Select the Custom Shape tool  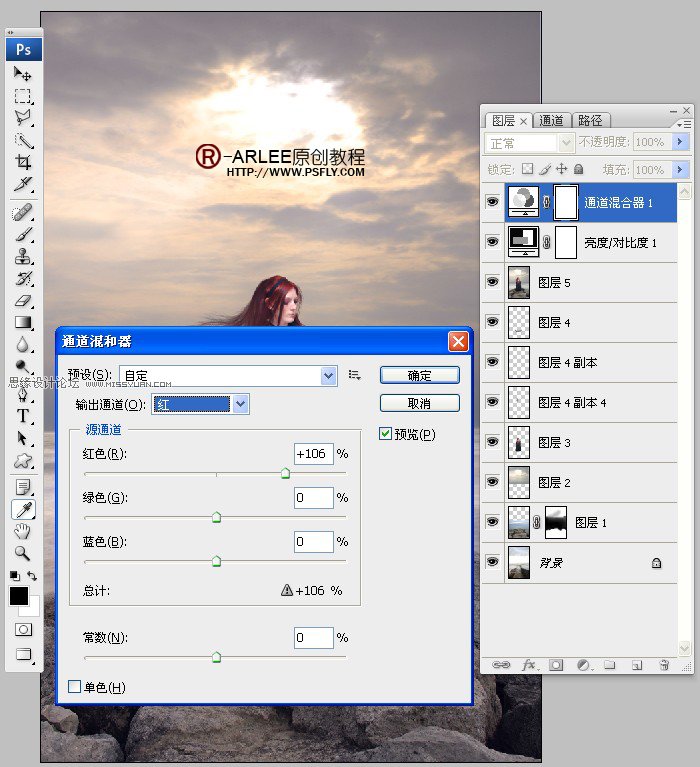pos(22,461)
